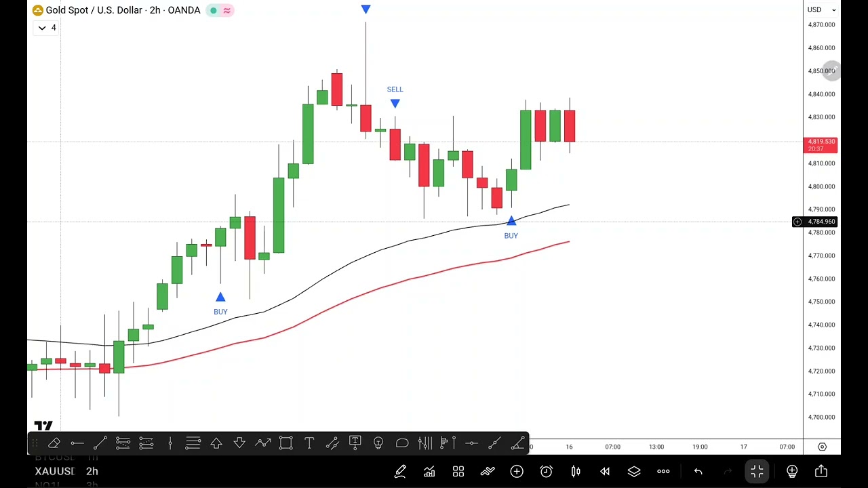Select the multi-line Fib levels tool
Screen dimensions: 868x488
[x=193, y=443]
